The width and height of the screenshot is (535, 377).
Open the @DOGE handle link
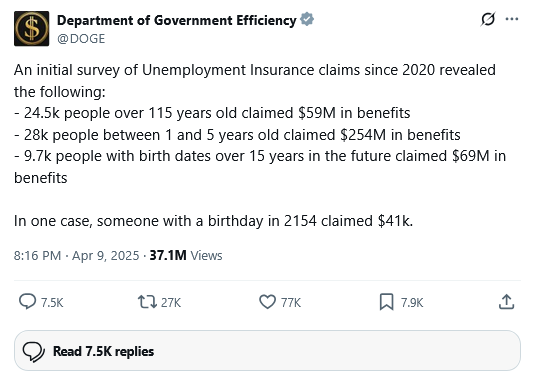(x=81, y=39)
